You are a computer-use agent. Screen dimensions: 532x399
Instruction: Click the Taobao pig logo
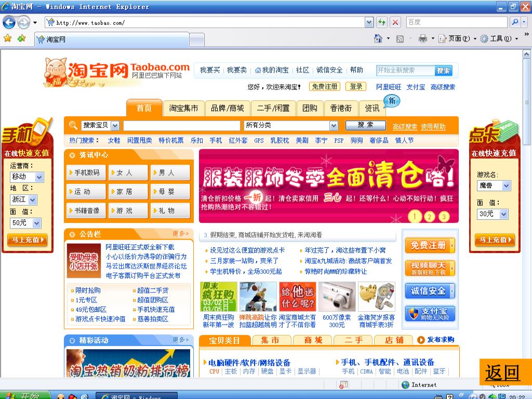56,72
